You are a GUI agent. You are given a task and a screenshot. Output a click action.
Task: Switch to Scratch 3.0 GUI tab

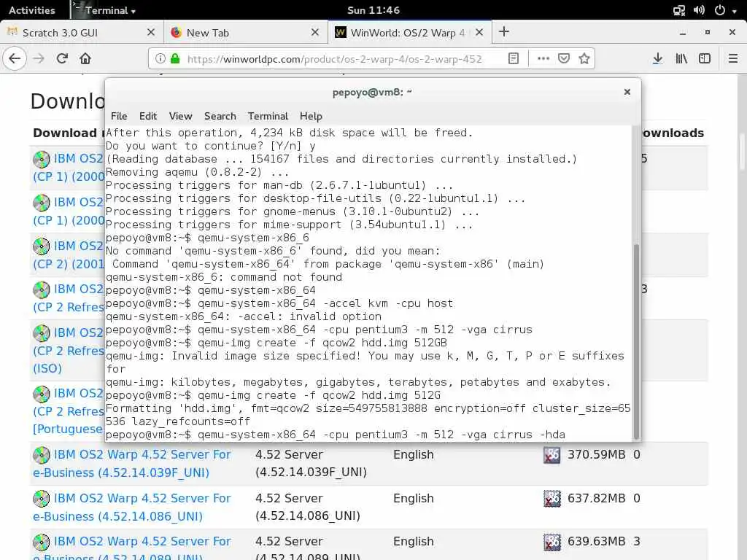(82, 32)
